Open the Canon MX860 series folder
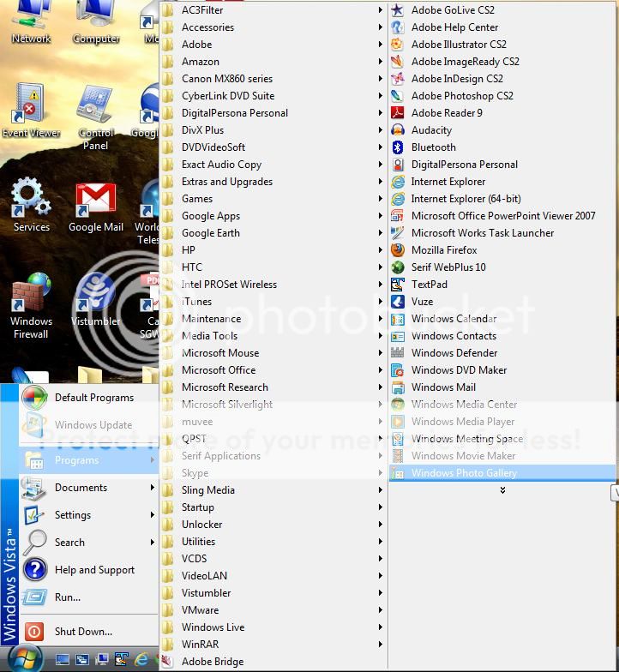Viewport: 619px width, 672px height. pos(273,79)
